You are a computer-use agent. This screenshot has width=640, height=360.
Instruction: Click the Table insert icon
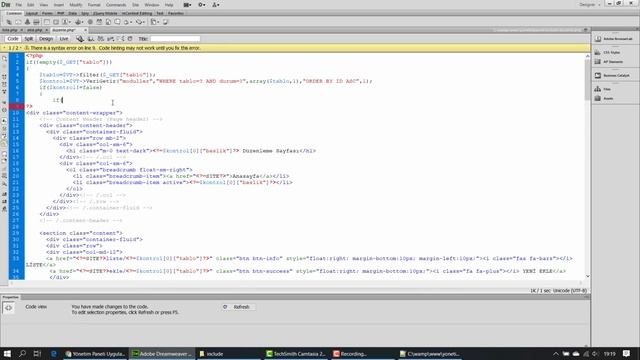point(47,22)
